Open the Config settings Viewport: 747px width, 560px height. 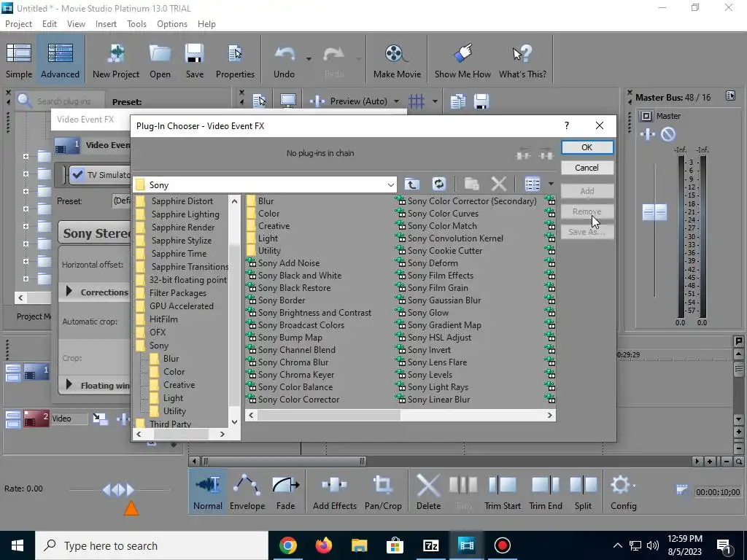[x=623, y=492]
